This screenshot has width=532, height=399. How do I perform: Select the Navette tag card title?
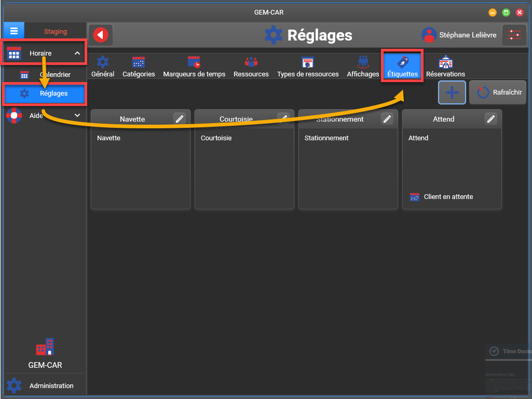[x=132, y=119]
